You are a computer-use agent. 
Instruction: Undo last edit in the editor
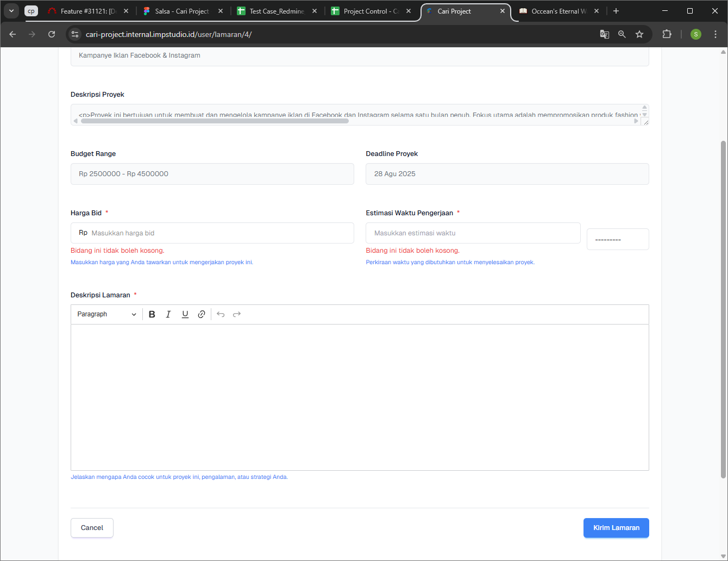click(x=221, y=314)
